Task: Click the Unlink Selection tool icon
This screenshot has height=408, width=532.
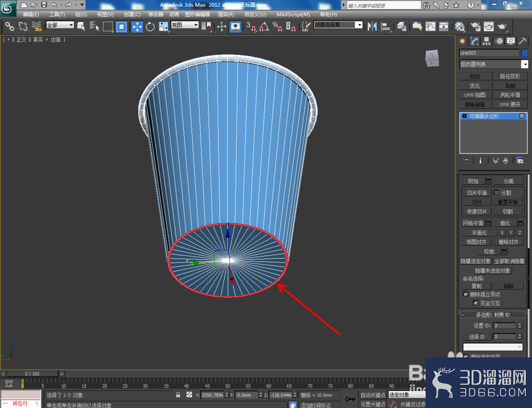Action: pyautogui.click(x=23, y=26)
